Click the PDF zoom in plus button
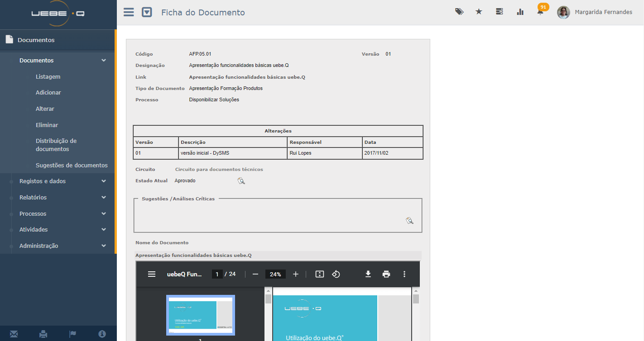 (x=296, y=274)
